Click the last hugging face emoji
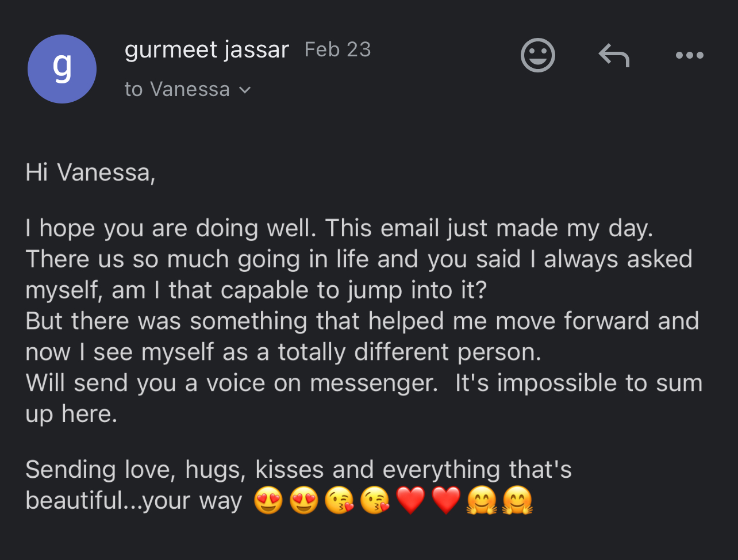 (517, 501)
